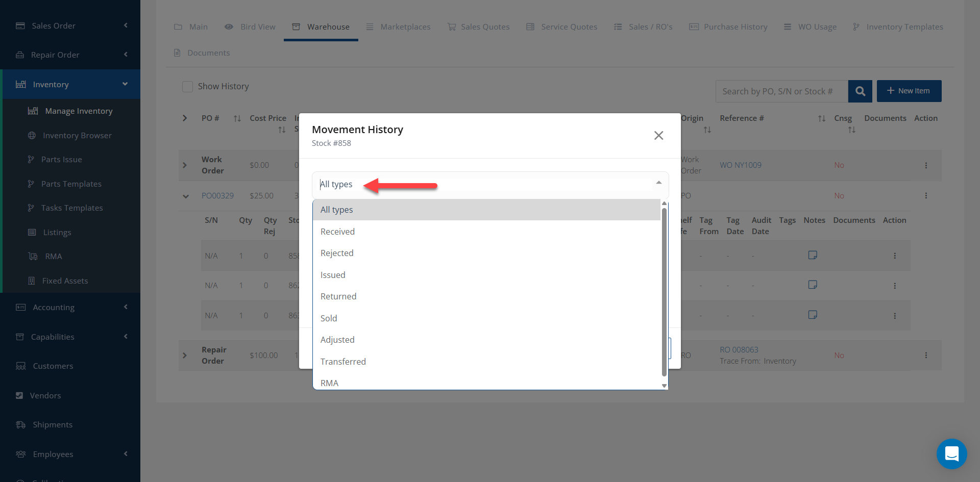
Task: Sort by the Reference # column arrows
Action: pos(821,118)
